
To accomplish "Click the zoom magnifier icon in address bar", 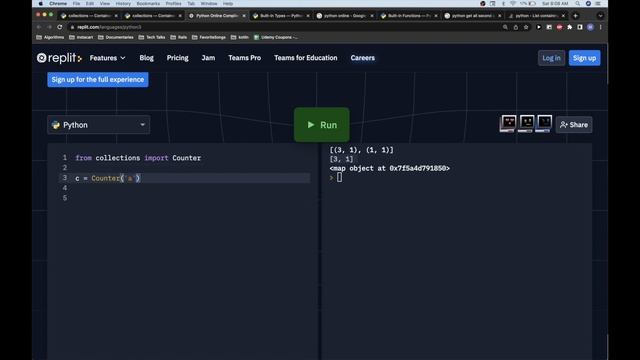I will pyautogui.click(x=505, y=27).
